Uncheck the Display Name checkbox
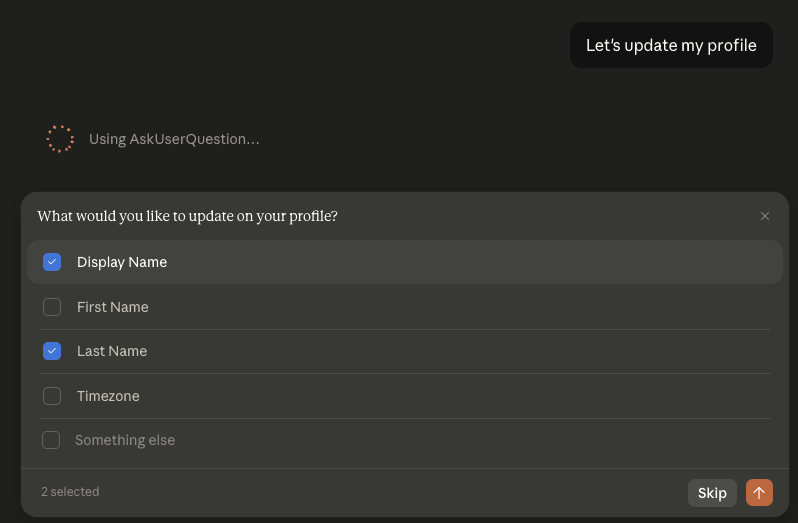Screen dimensions: 798x523 (52, 262)
